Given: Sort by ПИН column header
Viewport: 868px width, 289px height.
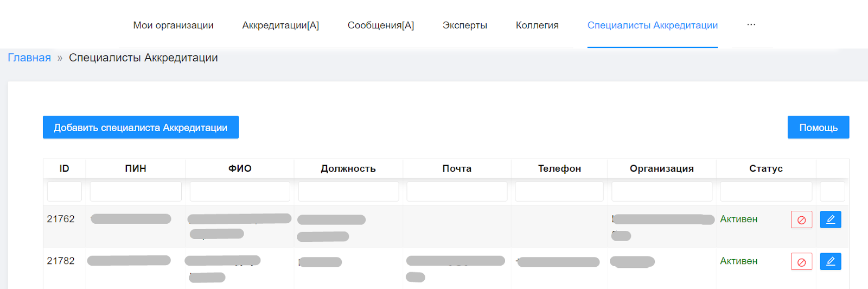Looking at the screenshot, I should 136,168.
